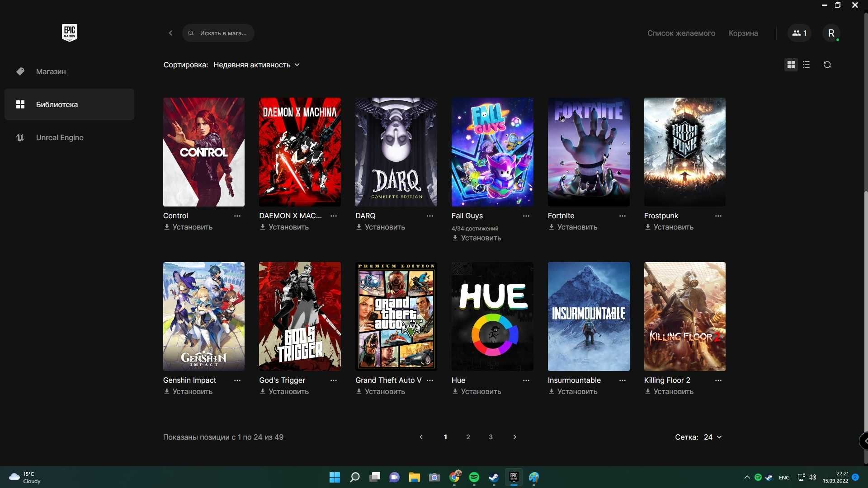Install Genshin Impact
Screen dimensions: 868x488
(x=188, y=391)
